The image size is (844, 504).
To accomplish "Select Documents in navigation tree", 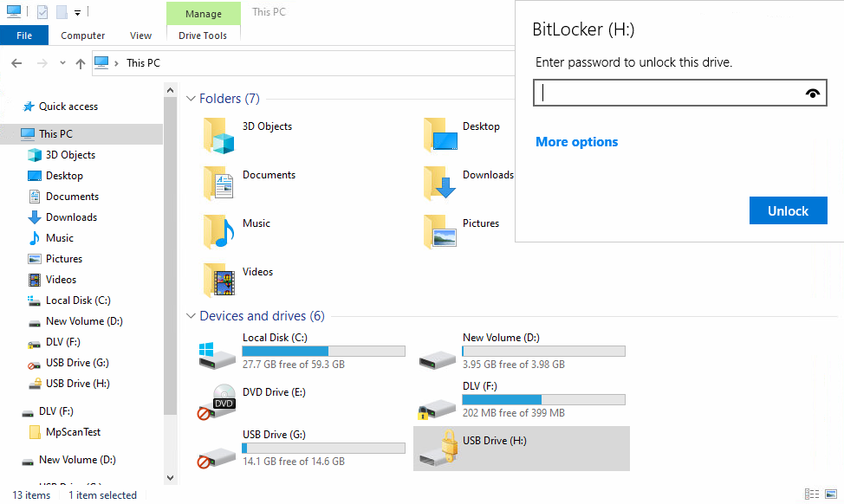I will pyautogui.click(x=72, y=197).
